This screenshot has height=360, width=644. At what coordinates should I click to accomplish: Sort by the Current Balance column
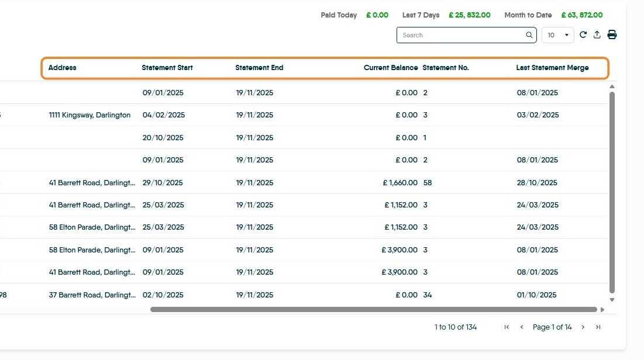point(391,68)
